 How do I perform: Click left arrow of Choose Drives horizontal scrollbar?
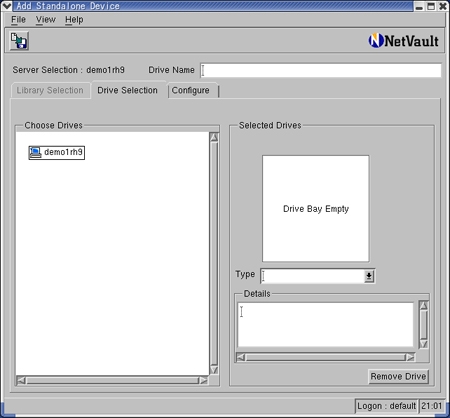coord(21,380)
